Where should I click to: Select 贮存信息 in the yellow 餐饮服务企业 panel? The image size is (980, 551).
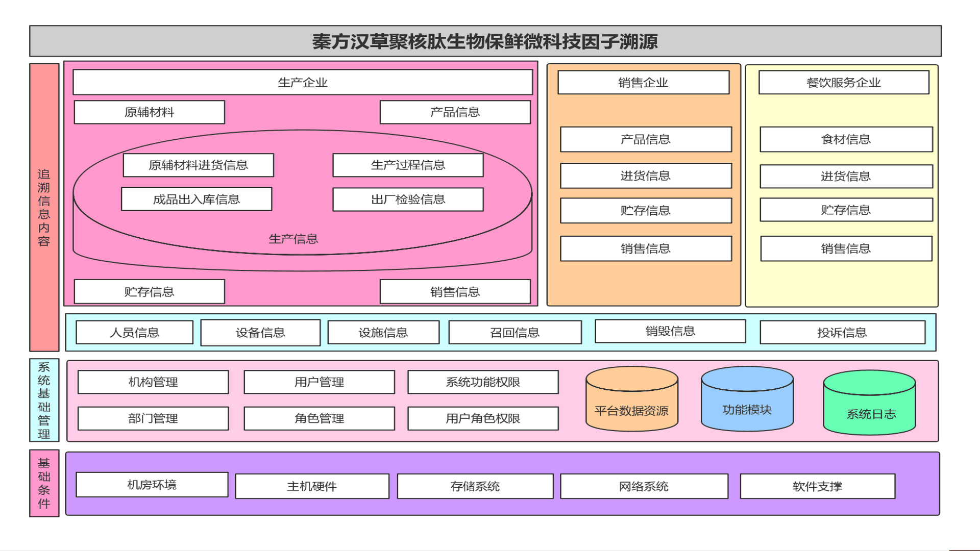click(846, 210)
